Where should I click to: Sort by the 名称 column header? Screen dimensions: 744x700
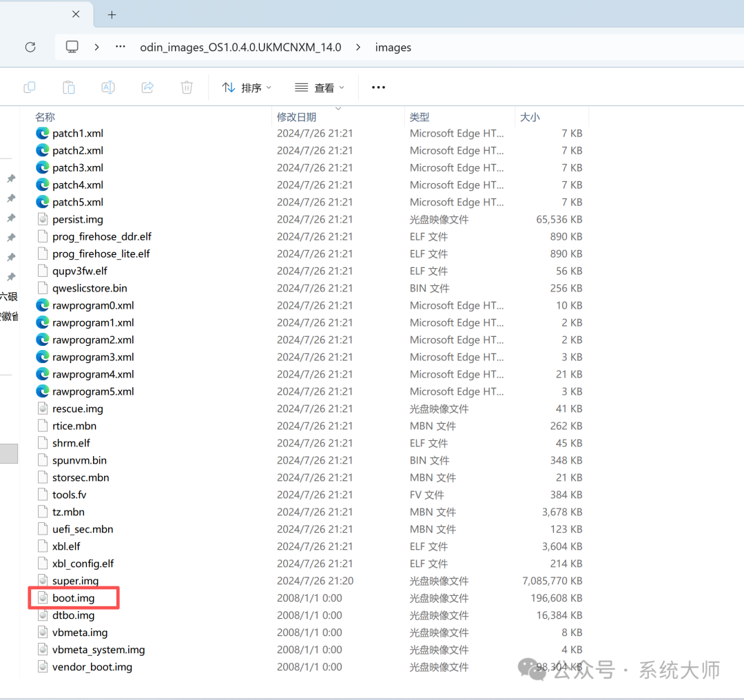(45, 117)
